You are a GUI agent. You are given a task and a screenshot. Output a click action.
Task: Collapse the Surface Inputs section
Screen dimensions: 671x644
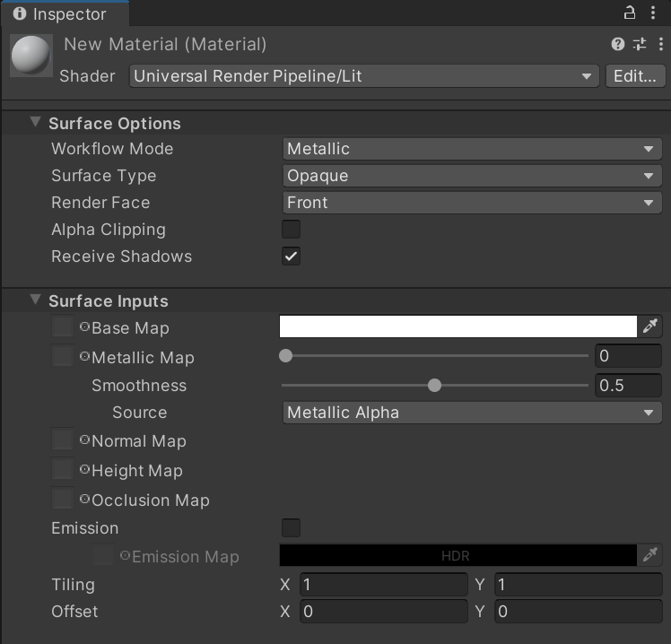click(35, 300)
